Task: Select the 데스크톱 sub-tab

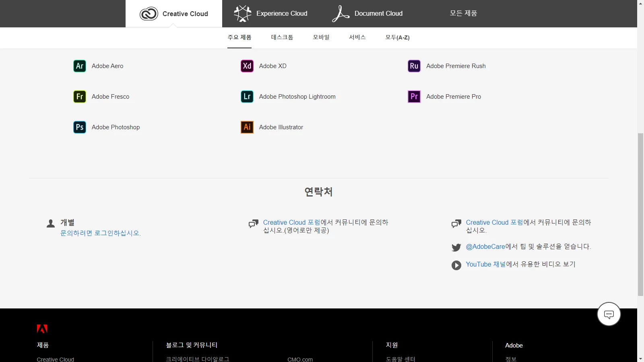Action: pyautogui.click(x=282, y=37)
